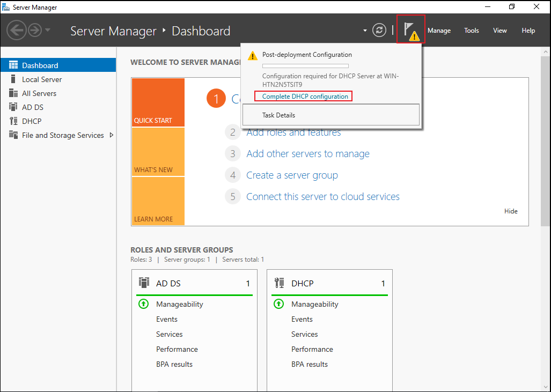This screenshot has height=392, width=551.
Task: Click Complete DHCP configuration link
Action: click(305, 96)
